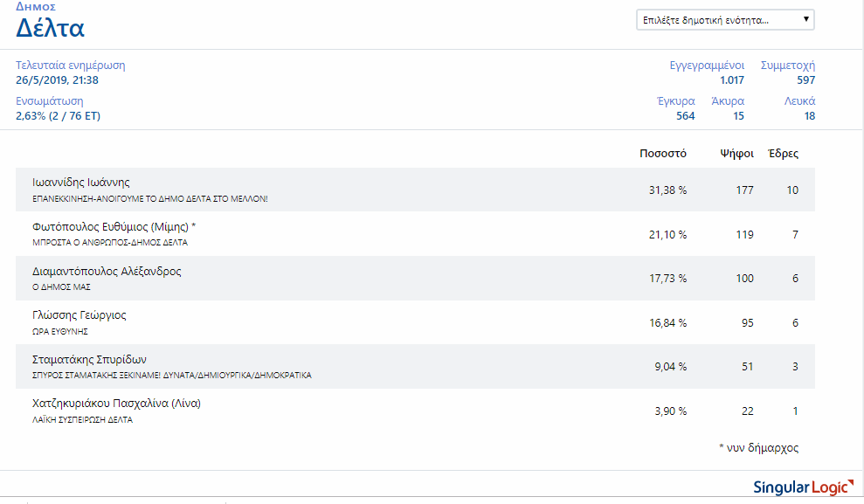Screen dimensions: 864x504
Task: Click the valid votes value 564
Action: 686,116
